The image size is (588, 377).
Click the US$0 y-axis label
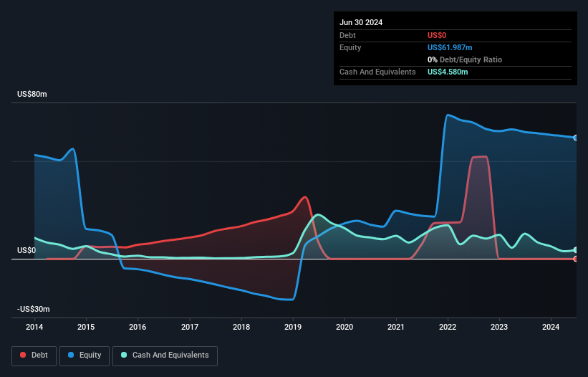click(26, 250)
